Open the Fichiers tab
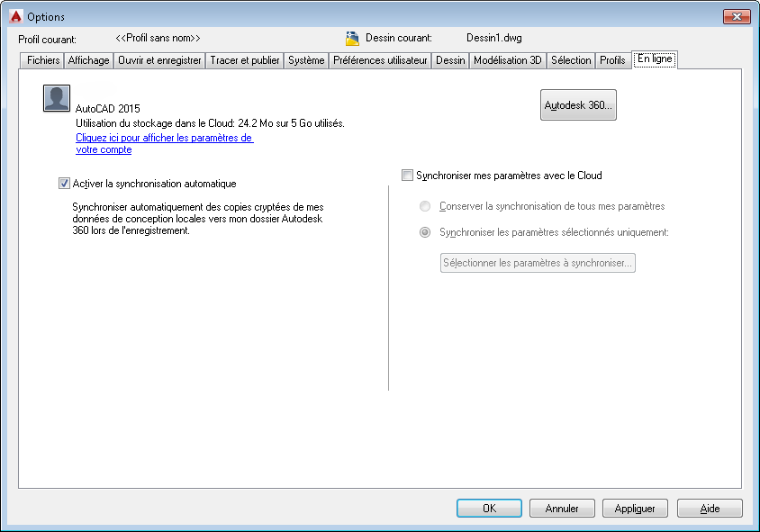This screenshot has height=532, width=760. [x=42, y=60]
